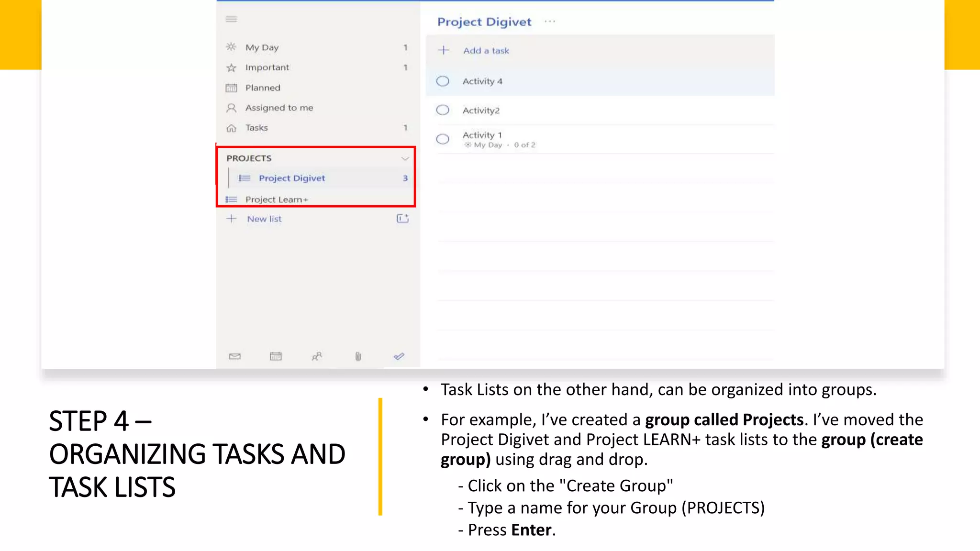980x551 pixels.
Task: Click the Tasks home icon
Action: (x=231, y=128)
